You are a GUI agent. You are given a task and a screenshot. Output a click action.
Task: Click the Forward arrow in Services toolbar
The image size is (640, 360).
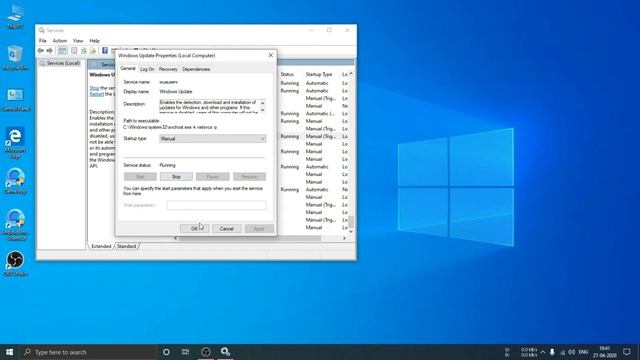tap(49, 51)
